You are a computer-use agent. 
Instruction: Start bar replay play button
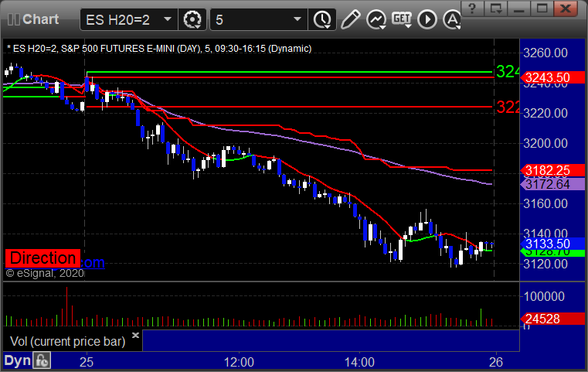[427, 19]
